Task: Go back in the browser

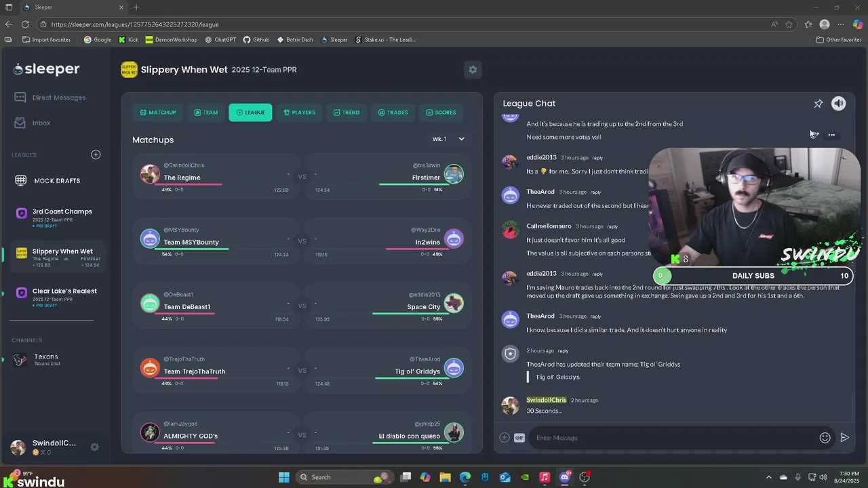Action: (x=9, y=24)
